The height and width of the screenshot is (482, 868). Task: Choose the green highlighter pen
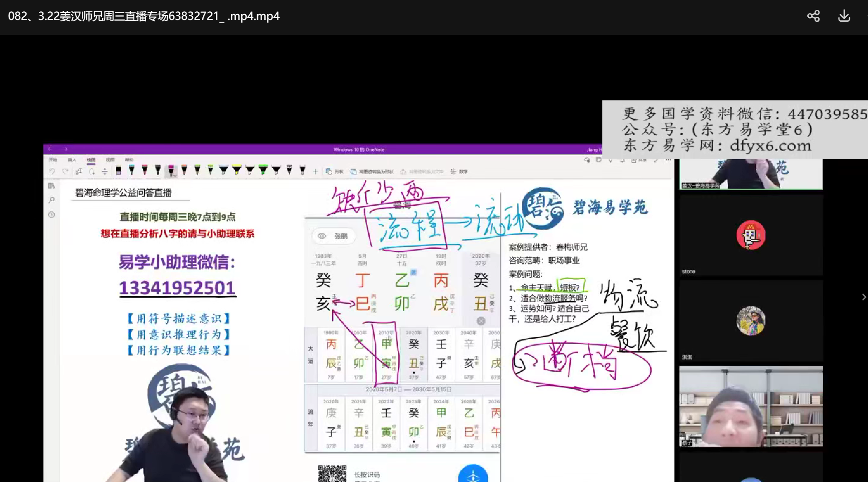click(263, 170)
